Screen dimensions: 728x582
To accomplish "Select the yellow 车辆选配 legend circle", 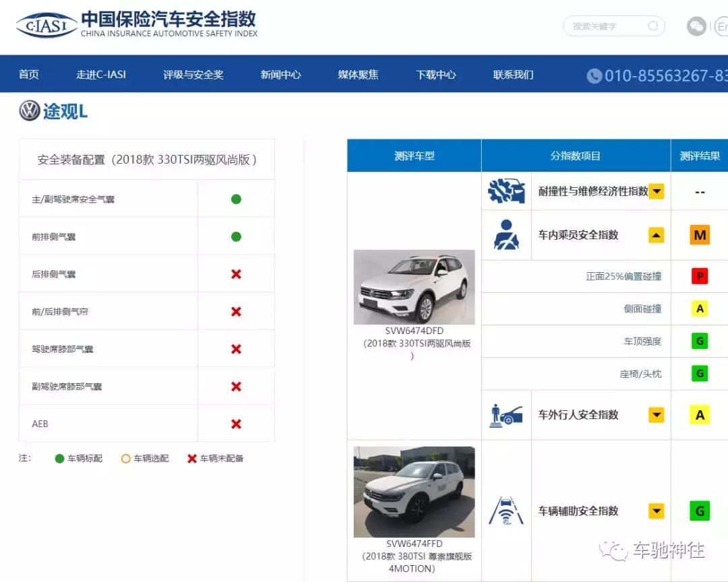I will coord(126,458).
